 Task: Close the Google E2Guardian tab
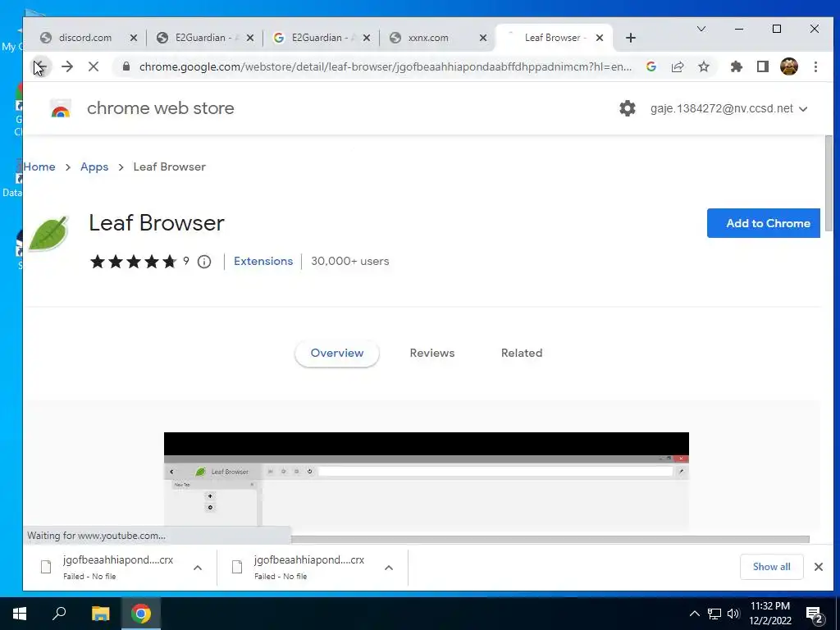click(x=367, y=38)
